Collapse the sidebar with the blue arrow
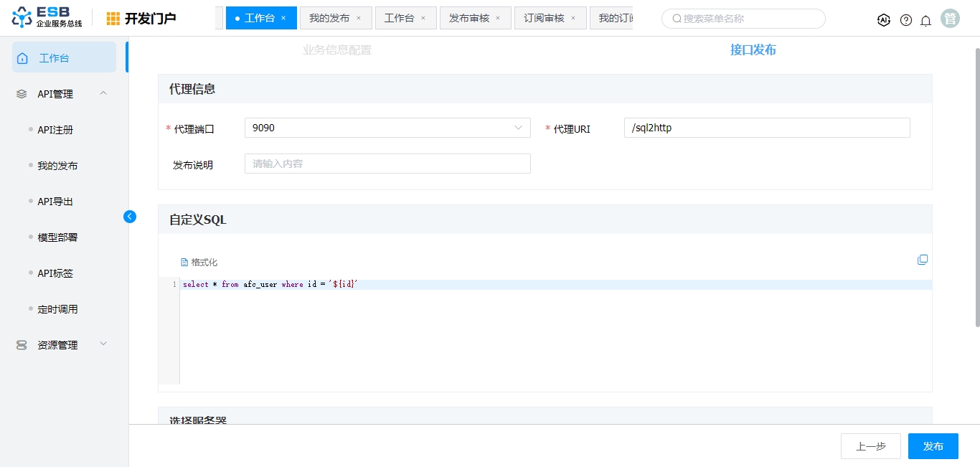 [130, 216]
